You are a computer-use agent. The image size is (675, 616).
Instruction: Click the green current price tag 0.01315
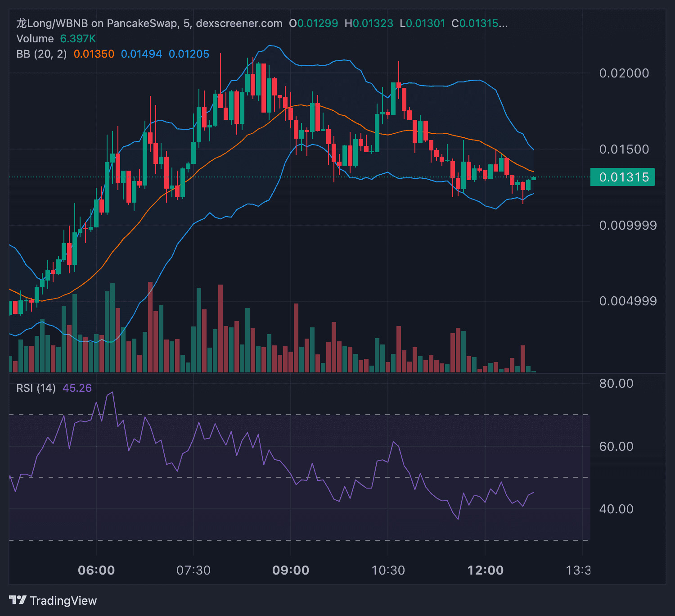(623, 177)
